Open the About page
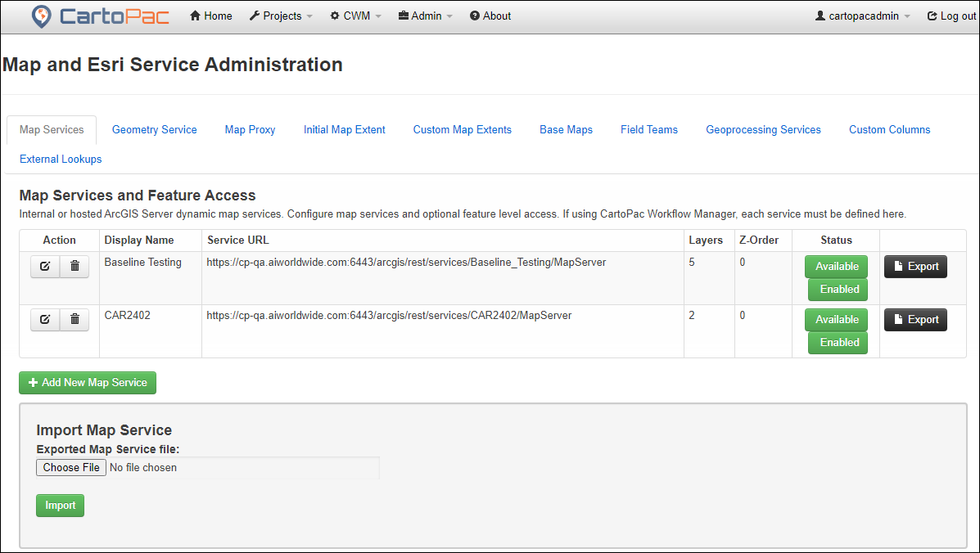The width and height of the screenshot is (980, 553). [490, 16]
